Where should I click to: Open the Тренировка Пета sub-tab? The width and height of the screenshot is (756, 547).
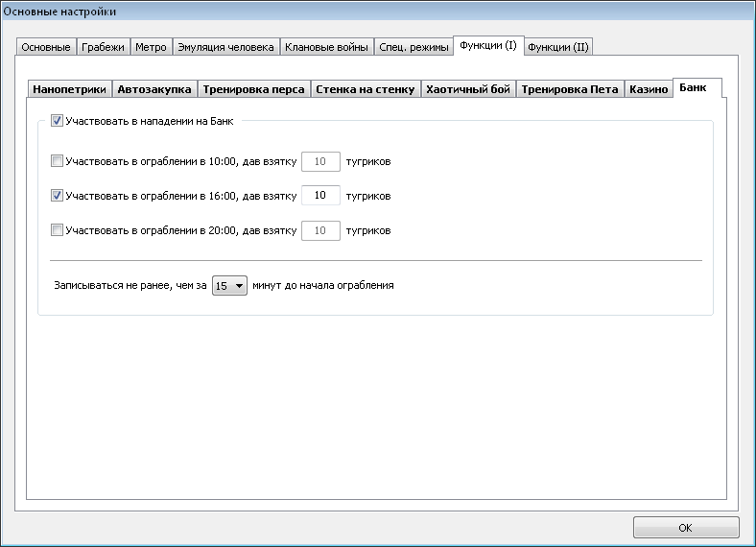pos(570,89)
